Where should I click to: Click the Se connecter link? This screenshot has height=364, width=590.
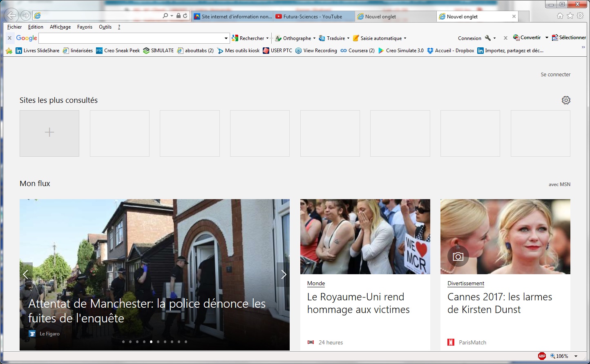pyautogui.click(x=555, y=74)
